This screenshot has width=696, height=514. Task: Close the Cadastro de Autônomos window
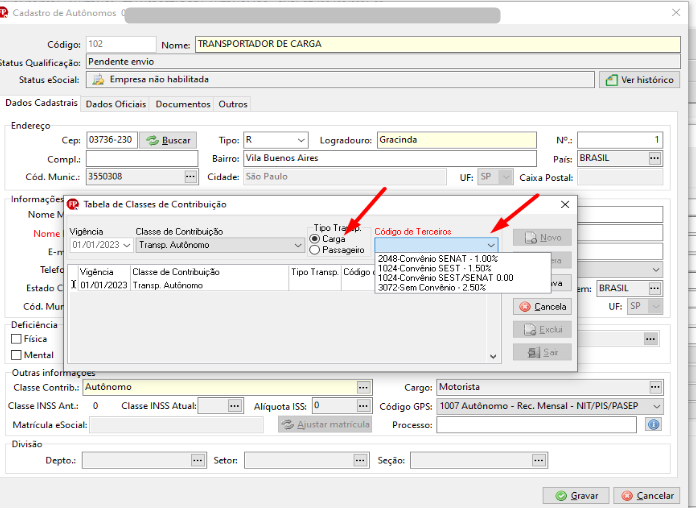tap(676, 12)
